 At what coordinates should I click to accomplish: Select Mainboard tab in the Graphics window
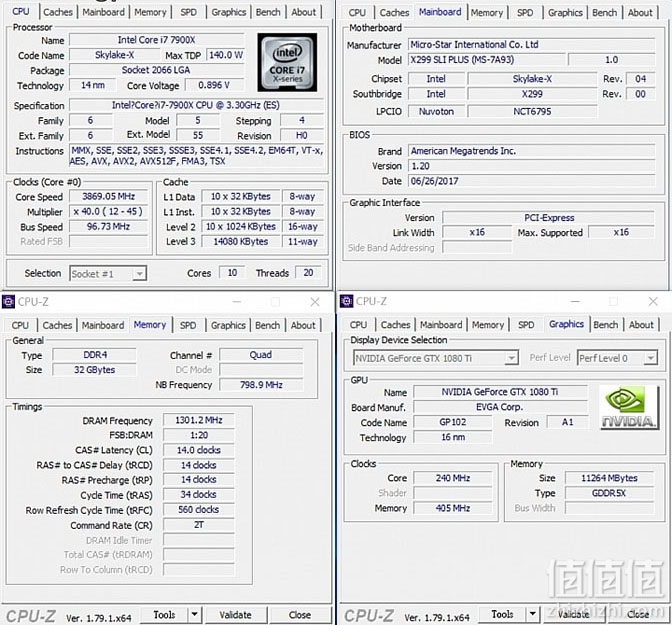tap(441, 325)
